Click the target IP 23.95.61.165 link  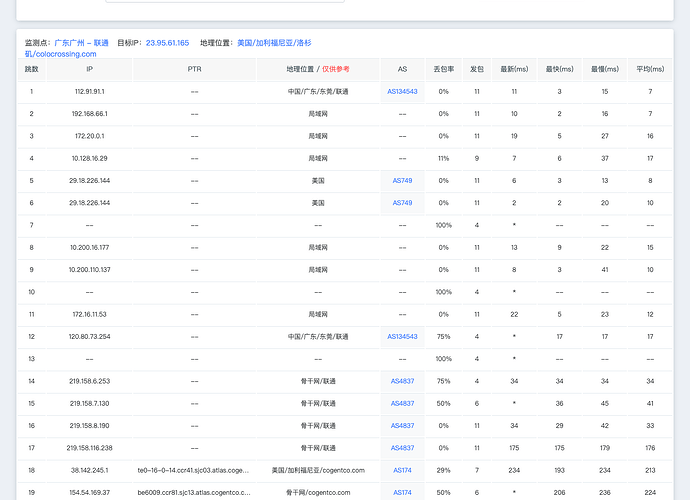pyautogui.click(x=167, y=43)
